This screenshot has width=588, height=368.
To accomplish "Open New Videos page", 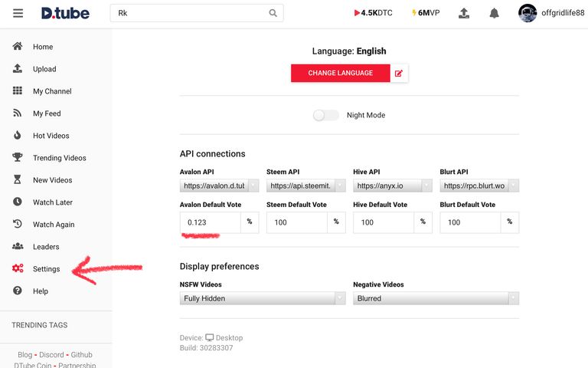I will point(53,180).
